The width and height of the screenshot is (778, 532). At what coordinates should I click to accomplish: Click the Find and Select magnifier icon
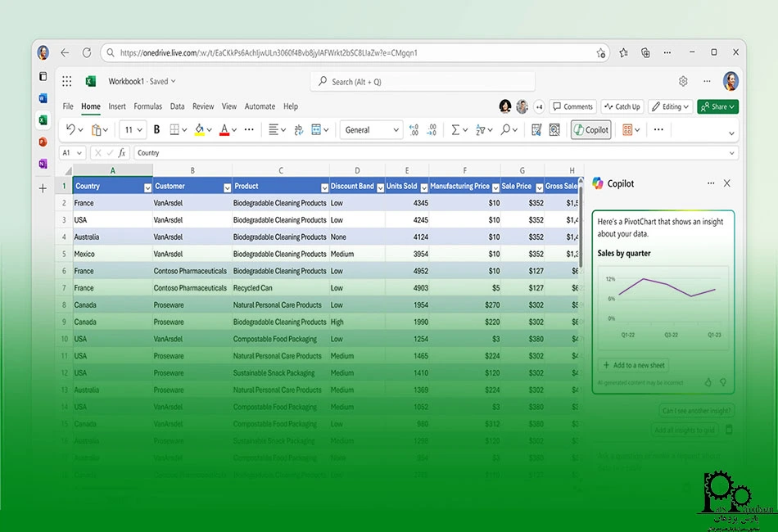(x=505, y=129)
